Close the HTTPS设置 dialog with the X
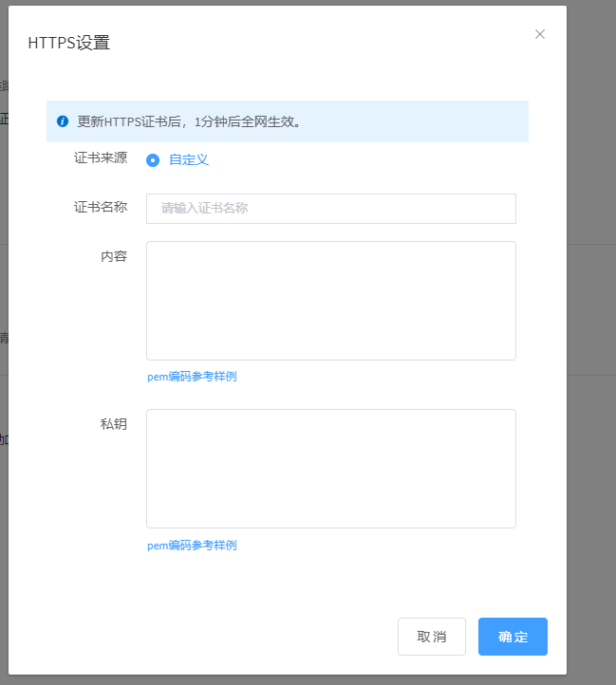 (x=540, y=34)
